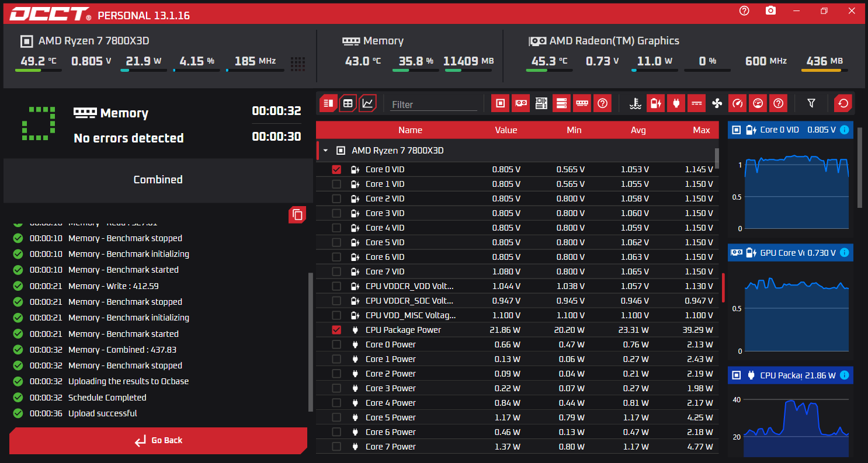Select the 'Memory - Combined : 437.83' log entry
This screenshot has width=868, height=463.
[122, 350]
